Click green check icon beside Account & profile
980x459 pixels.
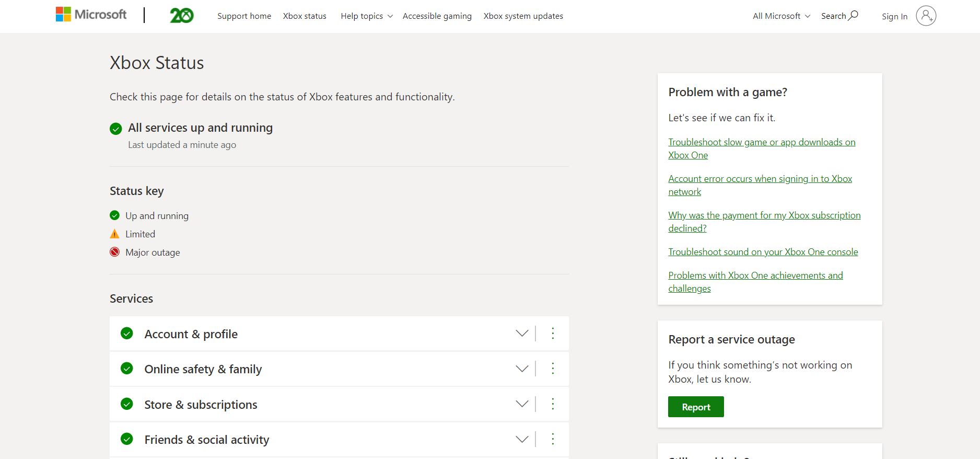127,334
